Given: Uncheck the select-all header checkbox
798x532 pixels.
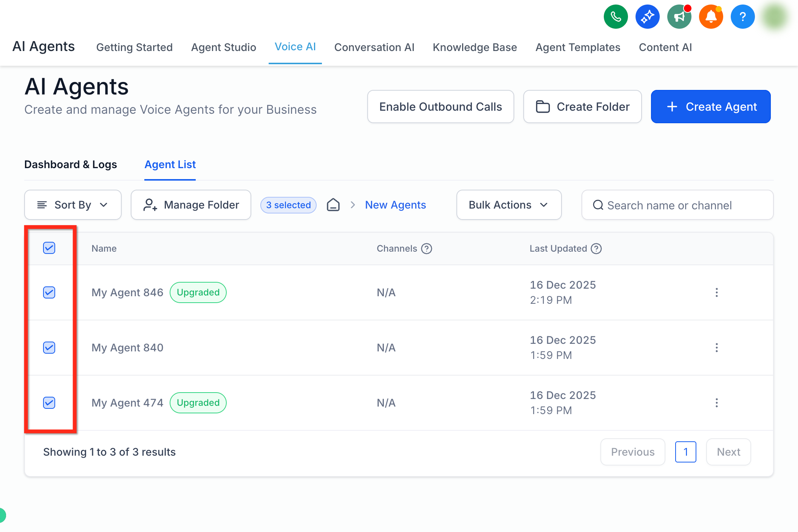Looking at the screenshot, I should pos(49,248).
